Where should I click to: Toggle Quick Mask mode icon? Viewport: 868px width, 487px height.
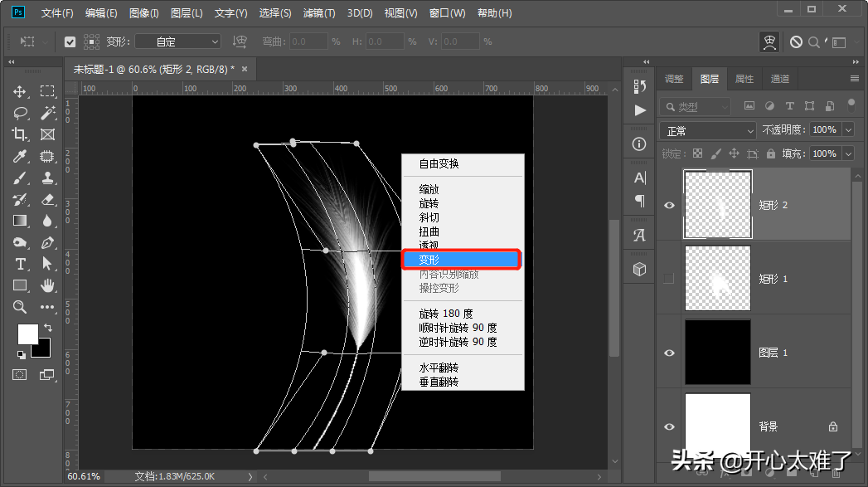pos(20,375)
